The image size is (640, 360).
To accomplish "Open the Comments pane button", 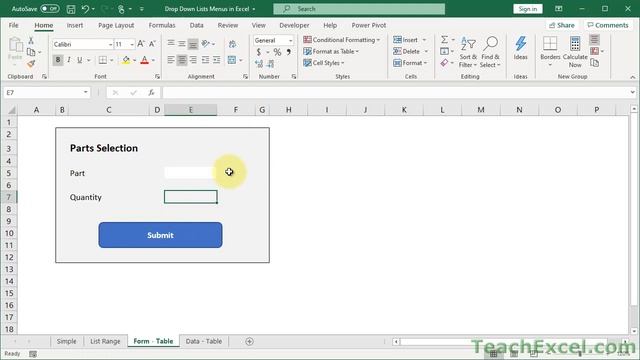I will pos(608,25).
